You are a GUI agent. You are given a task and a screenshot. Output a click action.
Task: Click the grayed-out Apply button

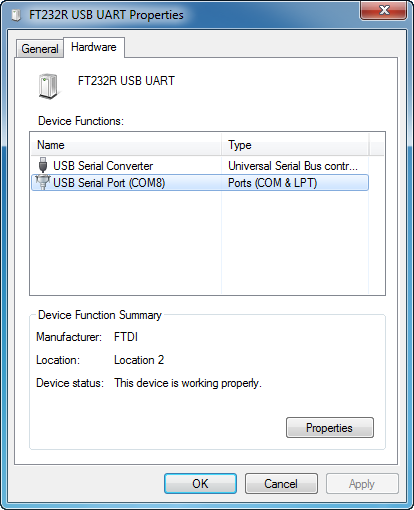[362, 484]
